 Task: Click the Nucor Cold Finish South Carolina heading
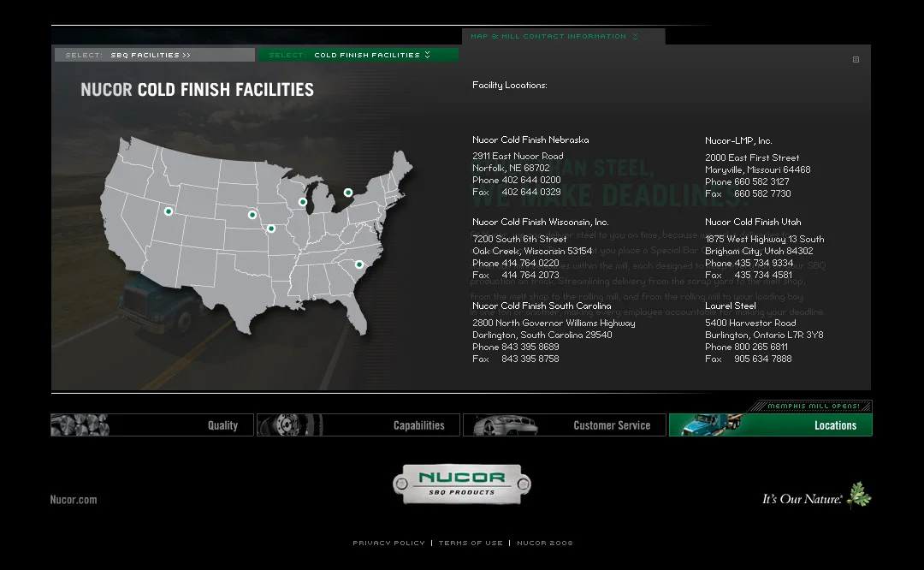[542, 306]
